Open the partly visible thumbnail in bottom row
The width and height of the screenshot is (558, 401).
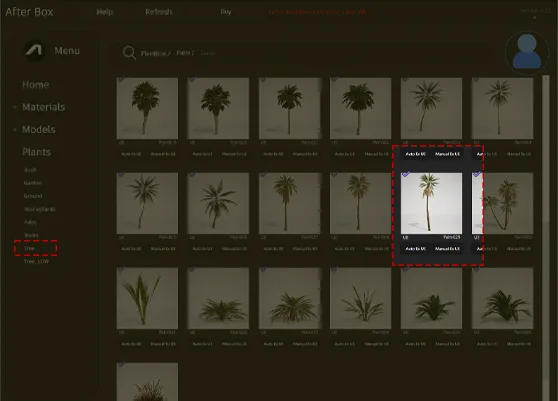[x=147, y=382]
